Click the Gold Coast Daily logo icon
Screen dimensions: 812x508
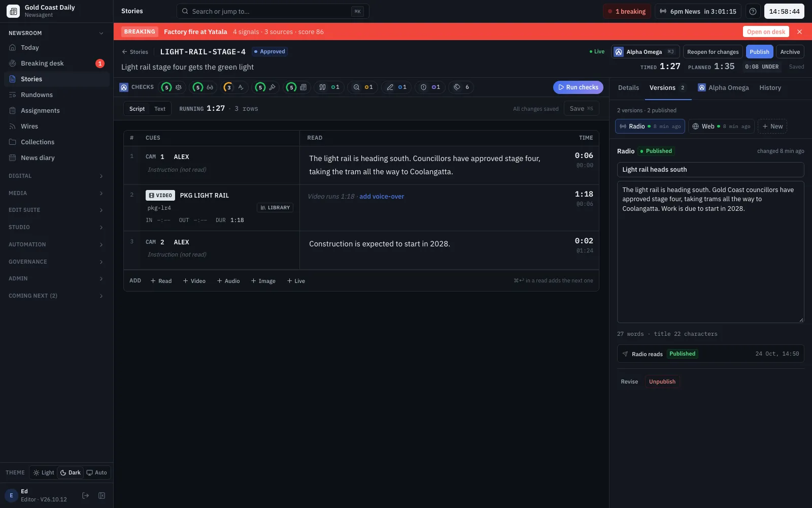point(13,11)
